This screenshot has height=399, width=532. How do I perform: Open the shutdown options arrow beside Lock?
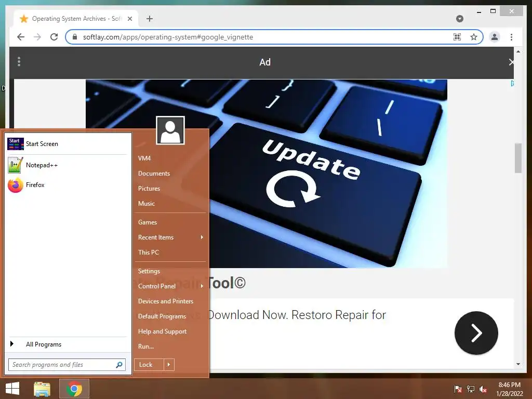(x=169, y=365)
